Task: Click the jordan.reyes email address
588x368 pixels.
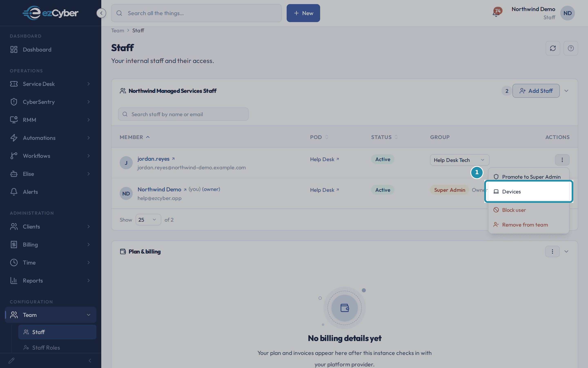Action: [x=192, y=167]
